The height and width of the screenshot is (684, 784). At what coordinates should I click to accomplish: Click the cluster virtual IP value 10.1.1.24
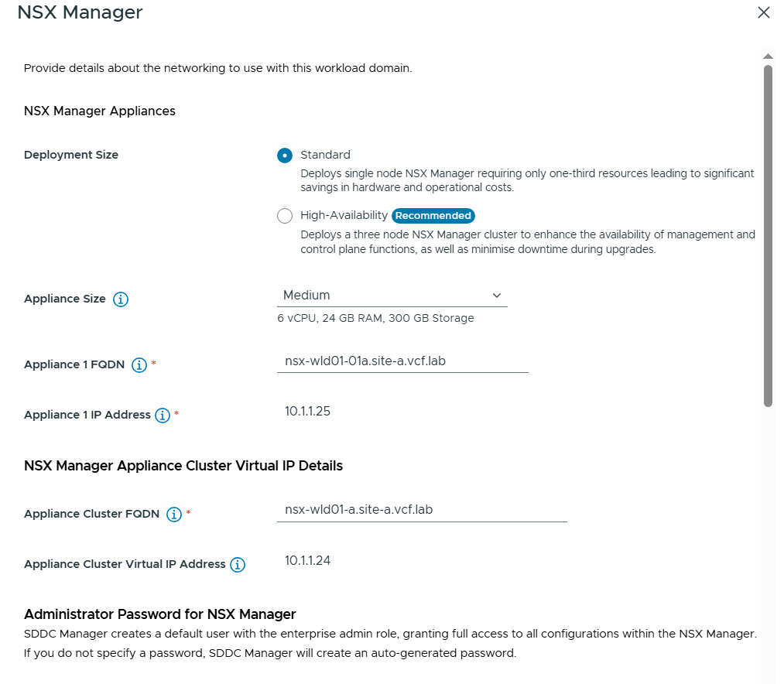(x=307, y=561)
